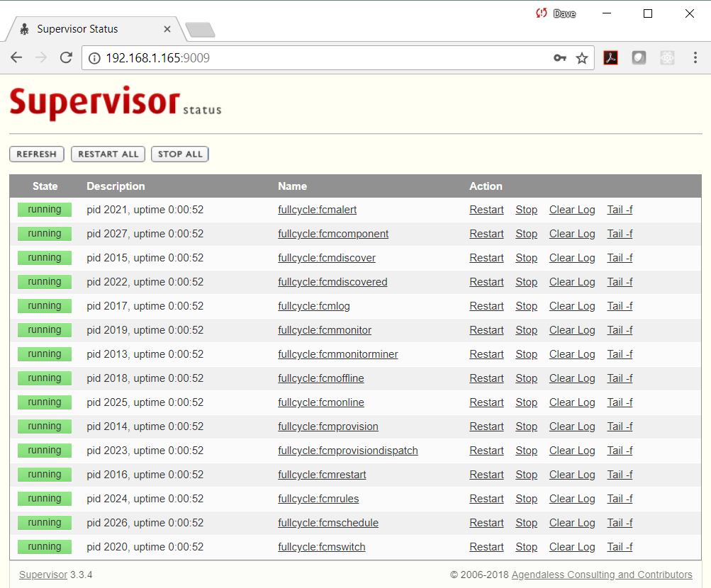This screenshot has height=588, width=711.
Task: Open the Adobe Acrobat extension icon
Action: pyautogui.click(x=610, y=58)
